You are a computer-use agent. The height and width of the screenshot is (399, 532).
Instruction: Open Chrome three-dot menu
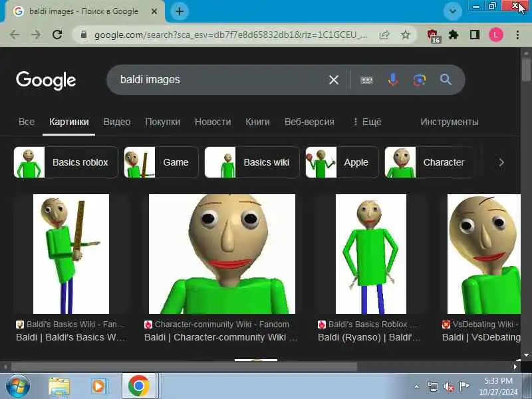[x=517, y=35]
